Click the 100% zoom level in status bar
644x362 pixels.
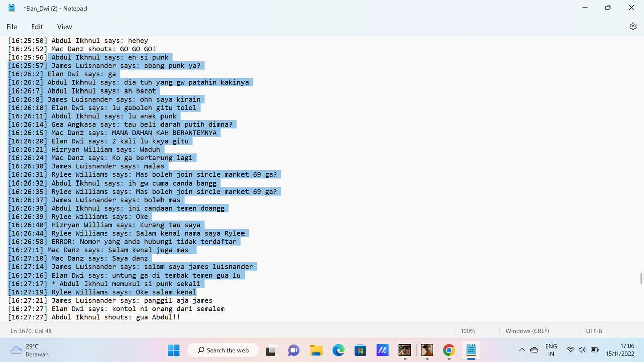(468, 331)
